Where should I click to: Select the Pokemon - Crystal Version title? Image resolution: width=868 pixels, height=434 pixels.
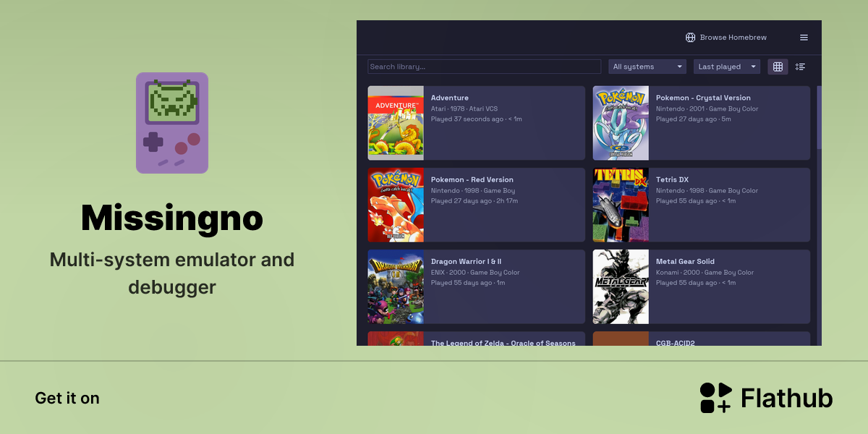pos(703,98)
